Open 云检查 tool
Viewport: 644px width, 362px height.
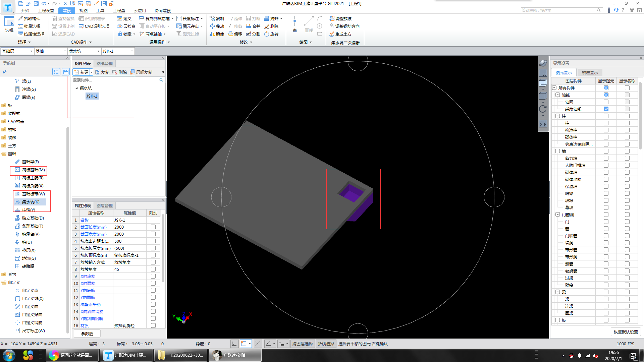[126, 26]
